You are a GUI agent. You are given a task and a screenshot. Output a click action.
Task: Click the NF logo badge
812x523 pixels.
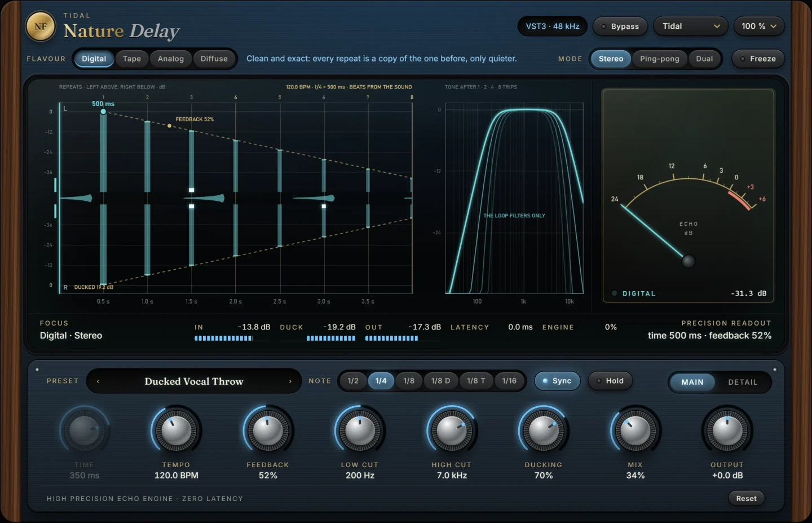(41, 27)
